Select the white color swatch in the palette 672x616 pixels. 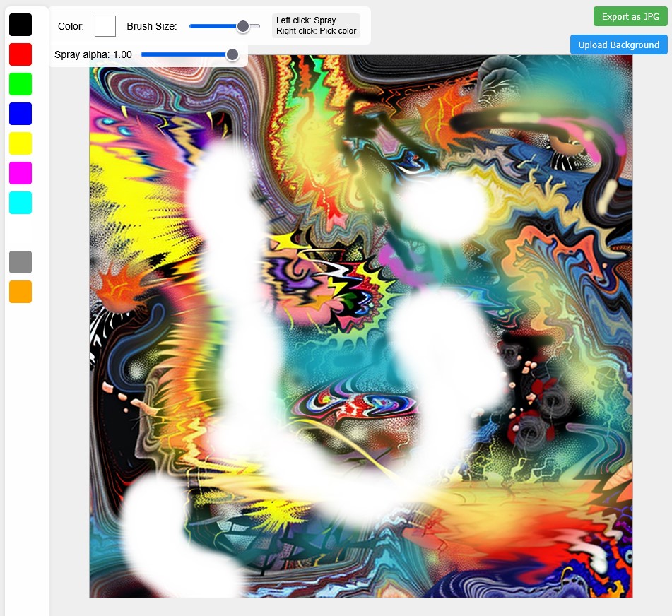click(20, 232)
